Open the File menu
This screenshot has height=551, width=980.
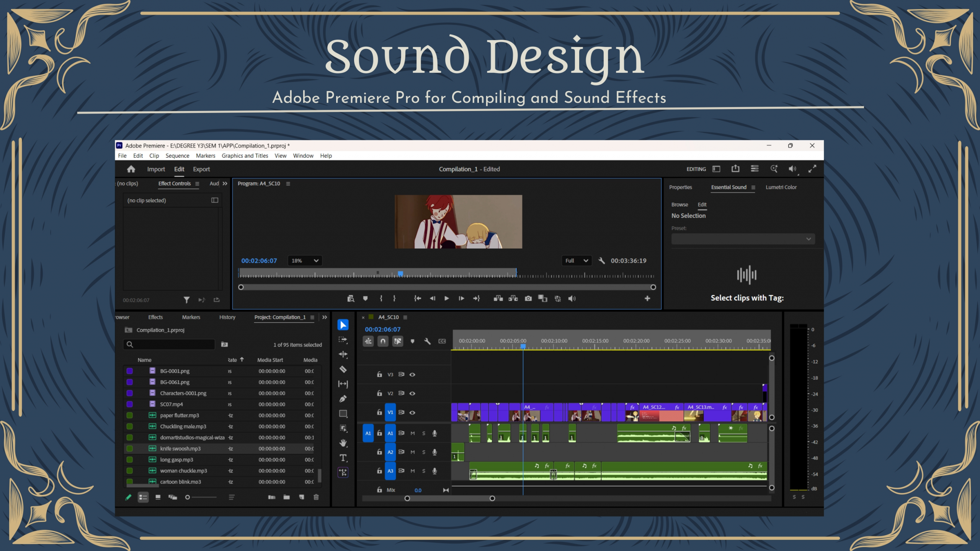[x=122, y=156]
